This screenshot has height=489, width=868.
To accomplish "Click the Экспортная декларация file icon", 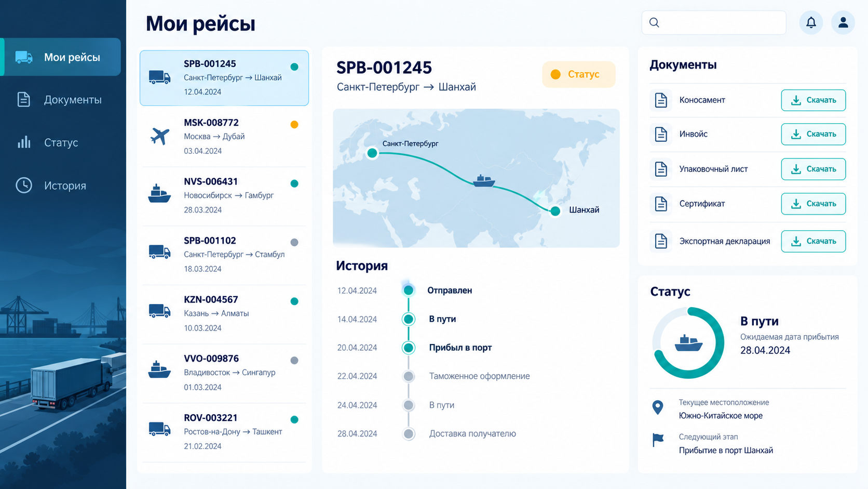I will click(661, 241).
